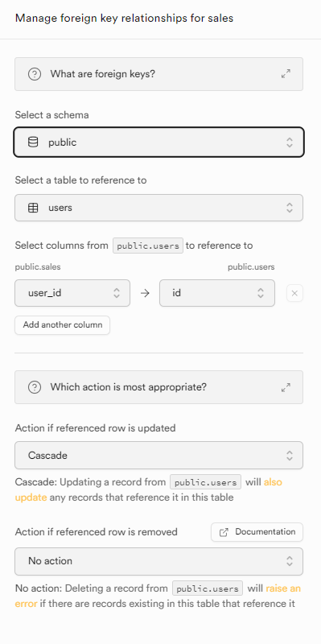Open the Cascade update action dropdown

click(158, 455)
